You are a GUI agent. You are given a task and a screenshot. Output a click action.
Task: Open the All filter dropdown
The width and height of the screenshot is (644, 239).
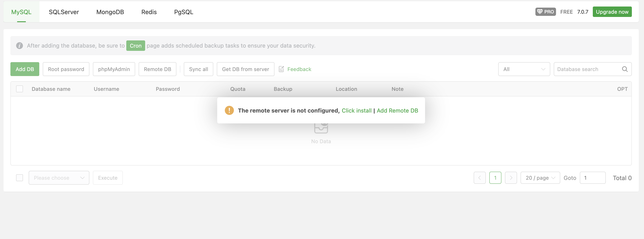coord(524,69)
